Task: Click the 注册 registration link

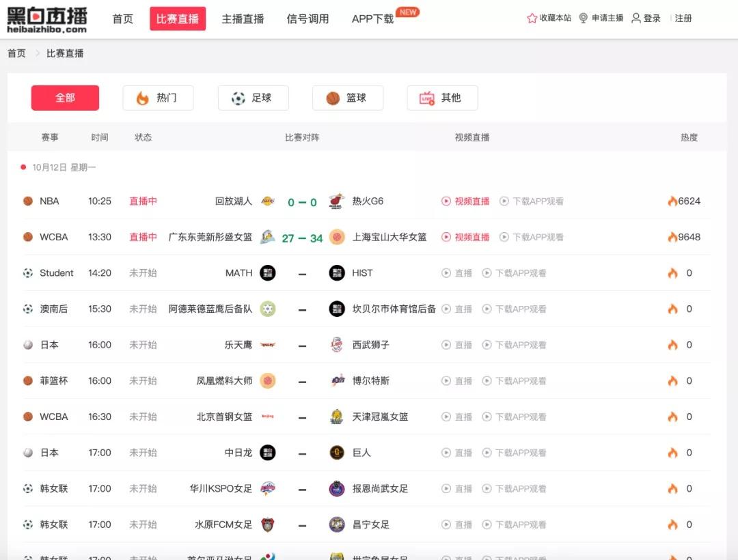Action: point(683,18)
